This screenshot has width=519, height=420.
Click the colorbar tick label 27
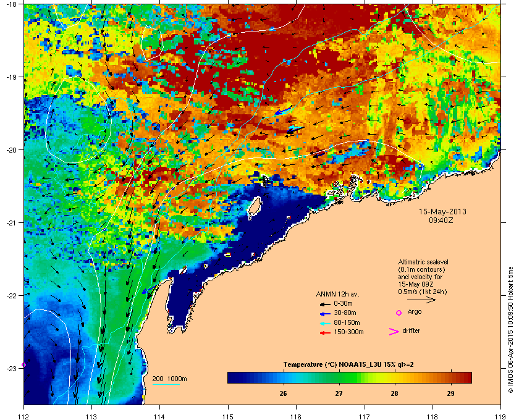point(339,393)
